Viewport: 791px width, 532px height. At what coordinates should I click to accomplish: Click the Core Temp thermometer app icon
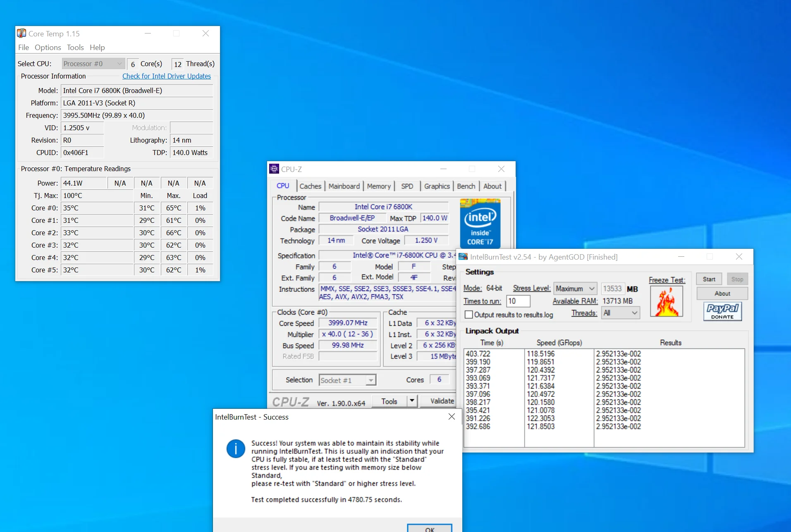pyautogui.click(x=22, y=33)
